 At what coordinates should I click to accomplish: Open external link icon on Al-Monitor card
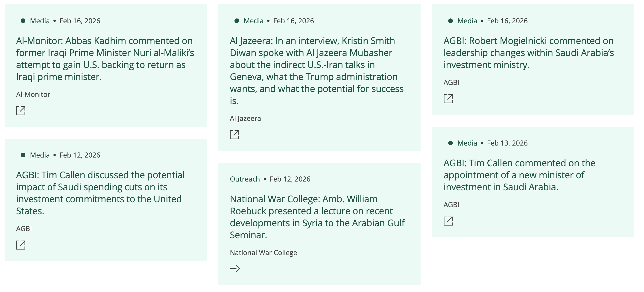click(x=21, y=111)
